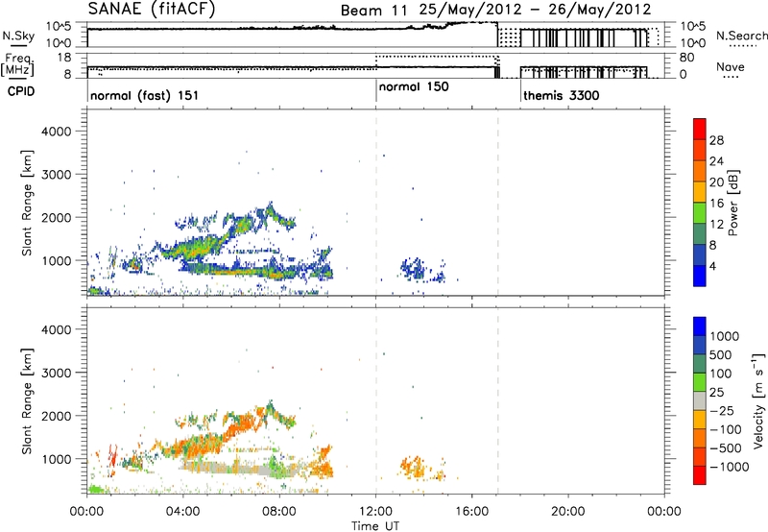Screen dimensions: 768x532
Task: Click the Slant Range [km] label of power panel
Action: pyautogui.click(x=27, y=203)
